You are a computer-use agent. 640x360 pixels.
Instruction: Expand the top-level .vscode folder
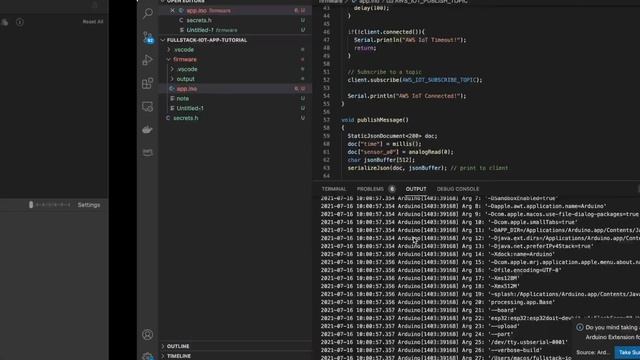coord(184,50)
